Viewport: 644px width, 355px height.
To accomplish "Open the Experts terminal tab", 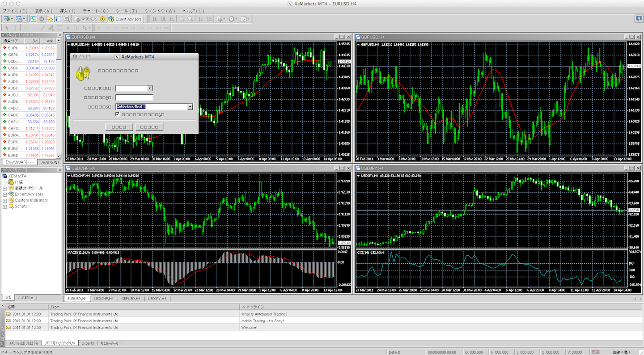I will (88, 343).
